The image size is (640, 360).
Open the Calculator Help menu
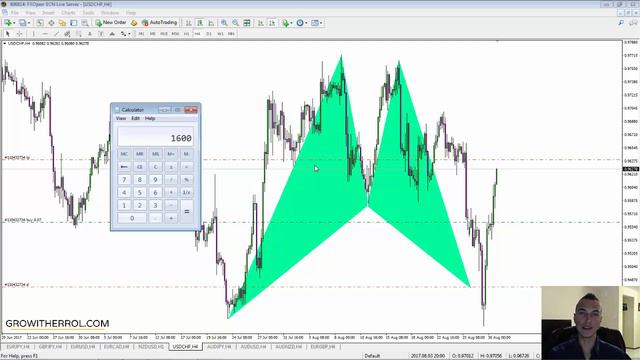coord(150,118)
